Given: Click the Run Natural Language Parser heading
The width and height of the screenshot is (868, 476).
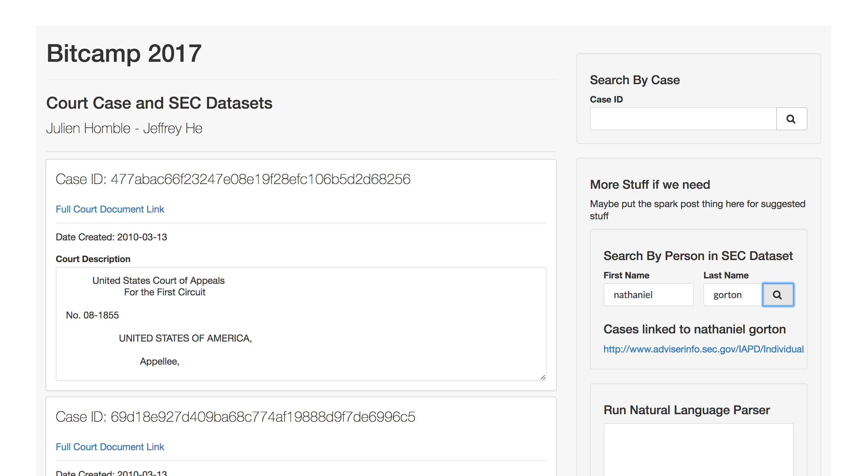Looking at the screenshot, I should pos(686,410).
